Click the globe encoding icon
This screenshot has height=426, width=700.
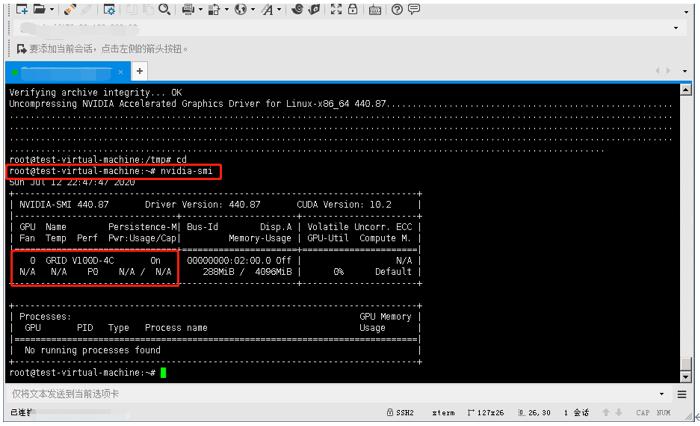[241, 9]
